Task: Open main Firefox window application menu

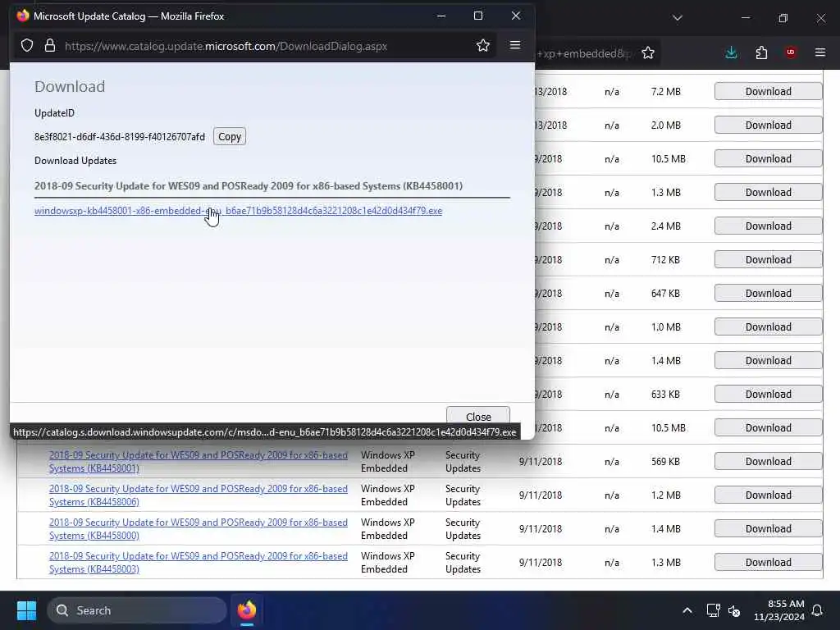Action: click(x=819, y=52)
